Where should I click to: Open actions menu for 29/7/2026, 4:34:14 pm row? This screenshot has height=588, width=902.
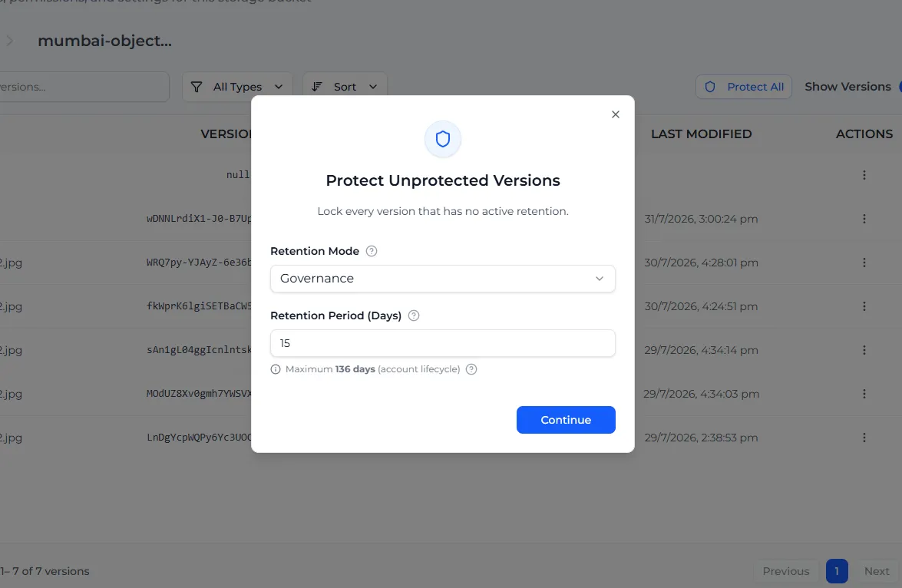(864, 350)
